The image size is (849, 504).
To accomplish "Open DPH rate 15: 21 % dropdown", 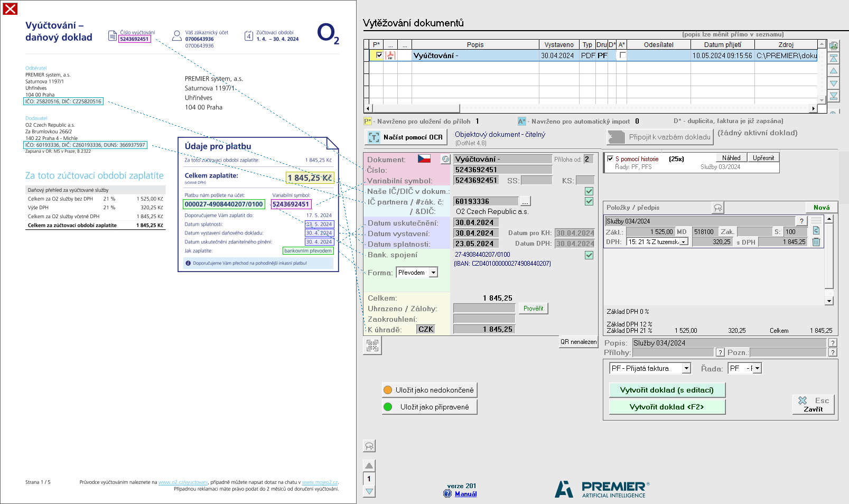I will coord(684,242).
